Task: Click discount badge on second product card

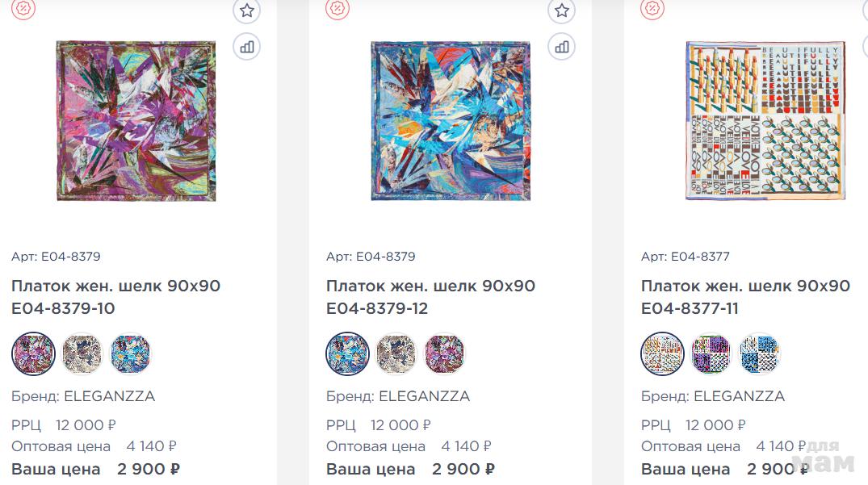Action: coord(338,8)
